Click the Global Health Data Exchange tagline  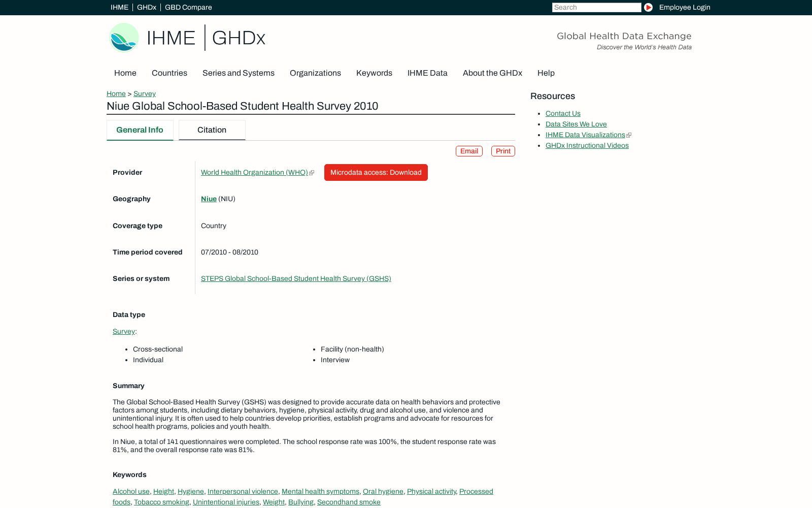[624, 36]
